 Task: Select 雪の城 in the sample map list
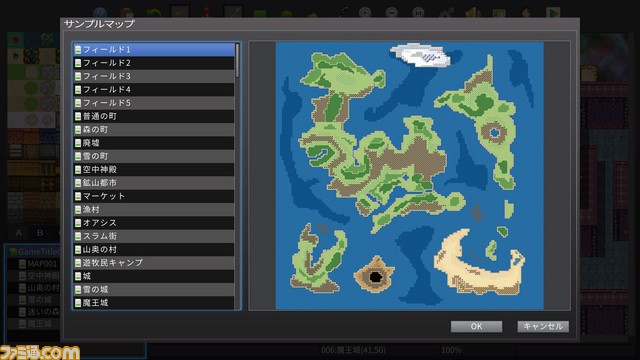pyautogui.click(x=154, y=289)
